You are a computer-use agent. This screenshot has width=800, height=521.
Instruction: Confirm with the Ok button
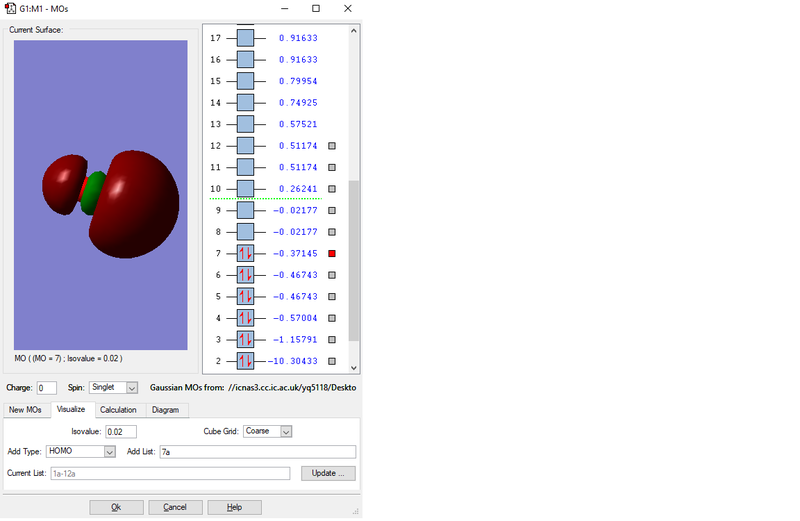[x=116, y=507]
